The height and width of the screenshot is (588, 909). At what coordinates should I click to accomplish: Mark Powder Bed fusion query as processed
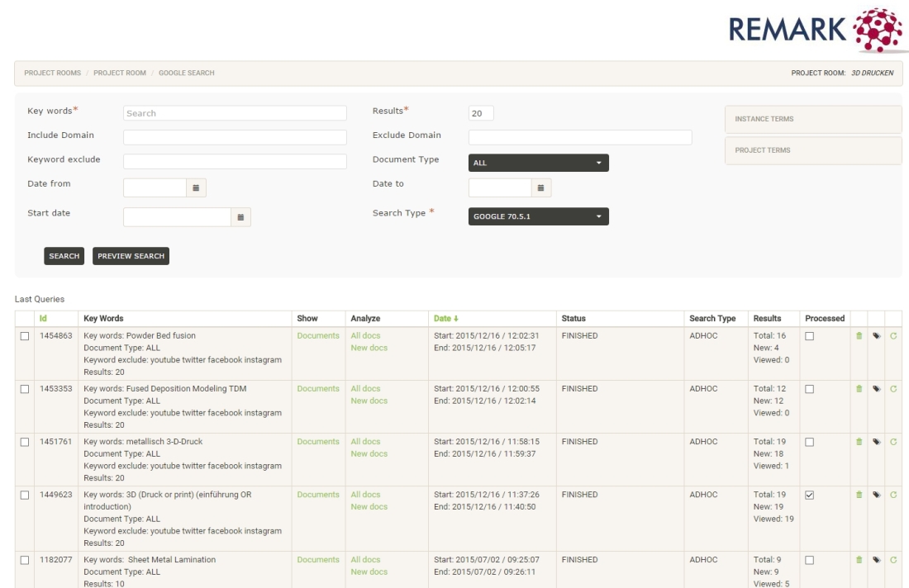[x=810, y=336]
